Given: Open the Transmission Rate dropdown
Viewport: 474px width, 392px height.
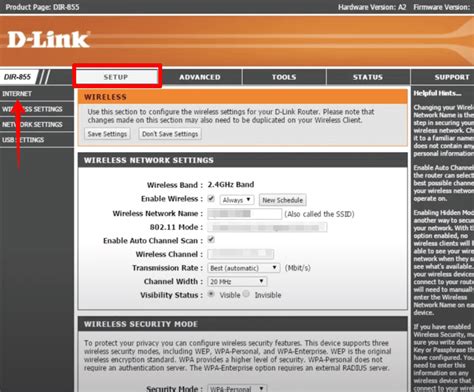Looking at the screenshot, I should coord(243,268).
